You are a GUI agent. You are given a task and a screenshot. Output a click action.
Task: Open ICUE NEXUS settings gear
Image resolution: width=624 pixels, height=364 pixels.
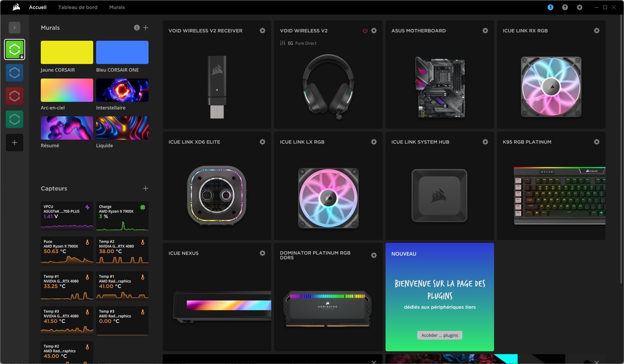(262, 253)
